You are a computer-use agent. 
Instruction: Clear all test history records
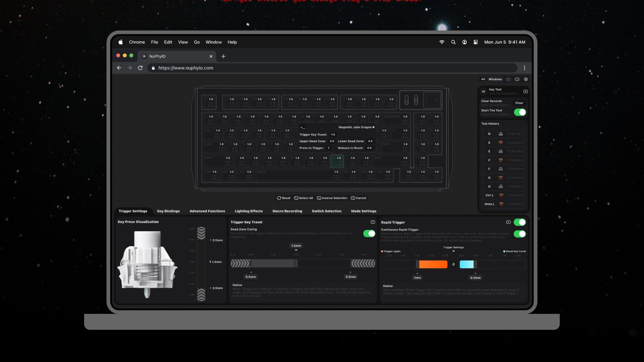click(x=519, y=103)
